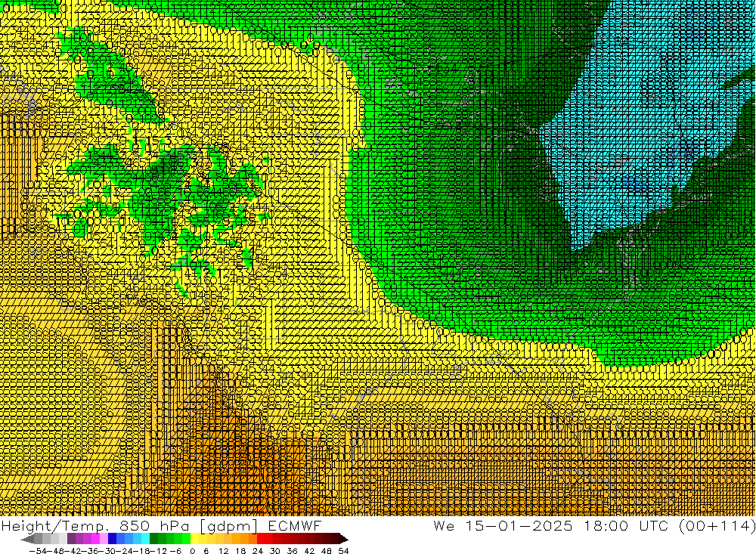Click the '0' legend label
Screen dimensions: 756x554
(x=193, y=551)
